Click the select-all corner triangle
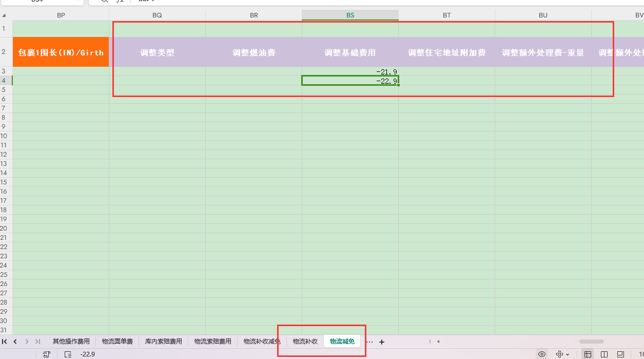 pos(5,15)
